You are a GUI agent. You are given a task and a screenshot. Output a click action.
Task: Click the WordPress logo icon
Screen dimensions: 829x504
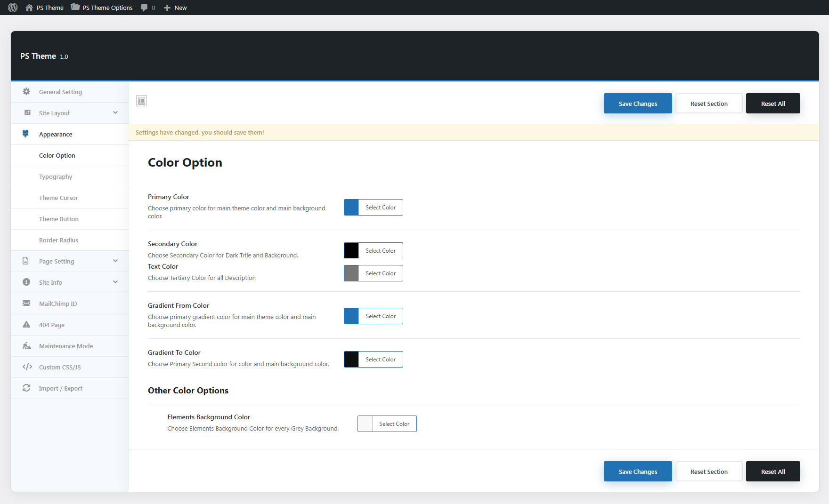pyautogui.click(x=13, y=8)
